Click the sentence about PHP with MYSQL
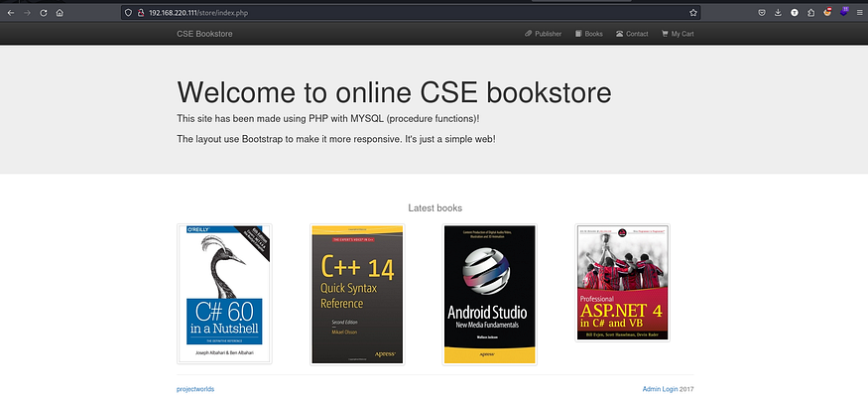Screen dimensions: 868x403 click(328, 119)
